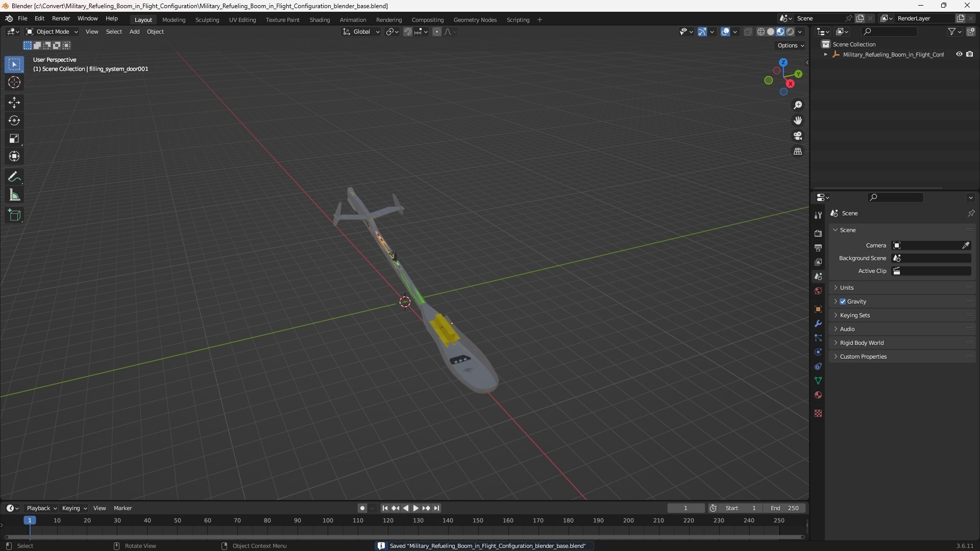Hide Military_Refueling_Boom collection with eye icon

click(959, 54)
